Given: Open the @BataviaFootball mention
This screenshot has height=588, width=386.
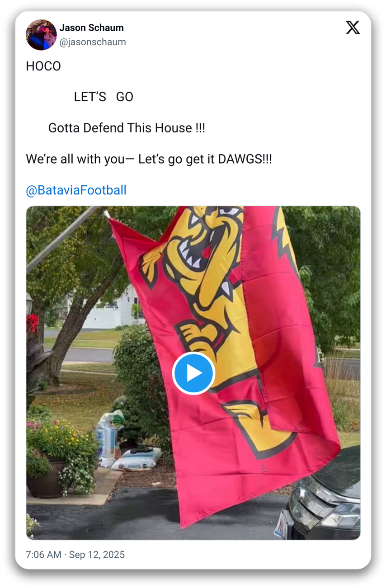Looking at the screenshot, I should [76, 190].
